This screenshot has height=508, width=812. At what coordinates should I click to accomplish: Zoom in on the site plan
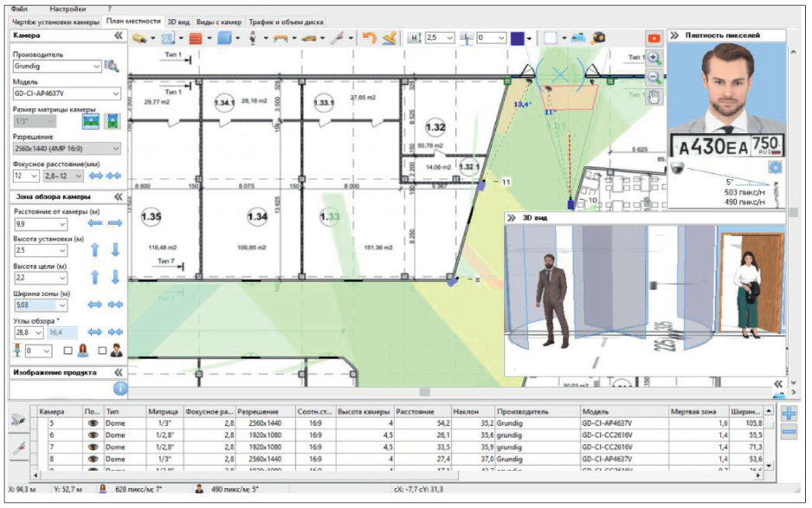coord(654,58)
